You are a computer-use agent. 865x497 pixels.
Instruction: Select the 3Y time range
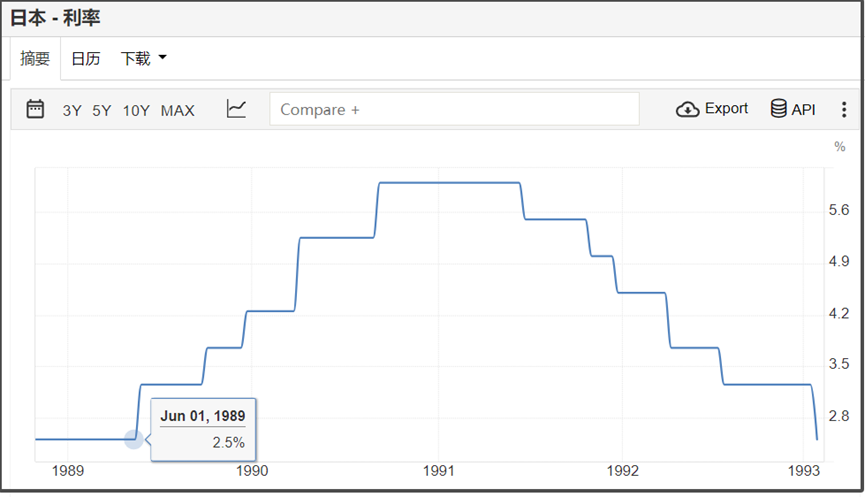coord(72,110)
